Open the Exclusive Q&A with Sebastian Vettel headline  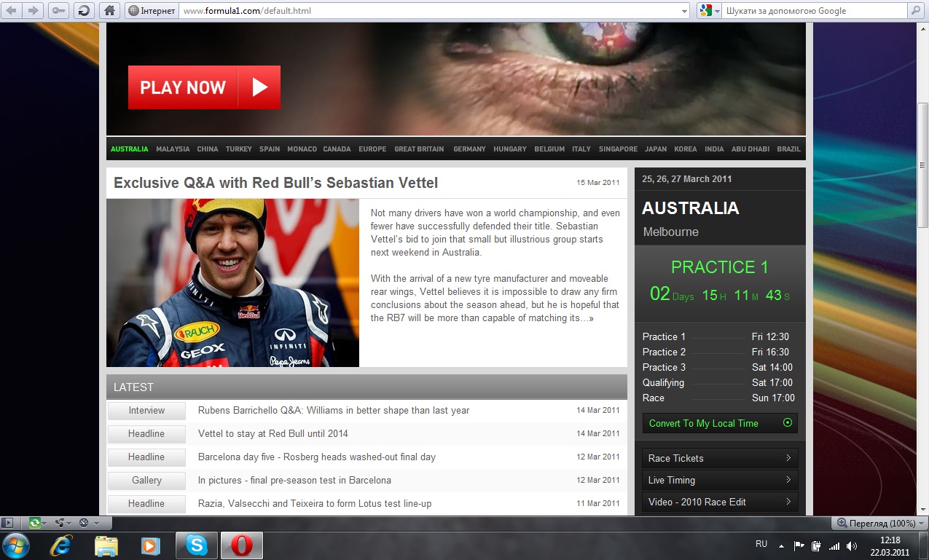click(x=275, y=183)
